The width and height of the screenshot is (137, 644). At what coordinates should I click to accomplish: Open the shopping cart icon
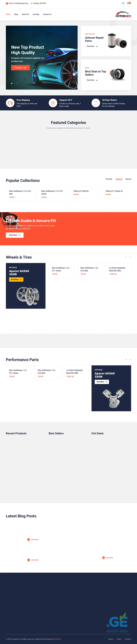129,3
